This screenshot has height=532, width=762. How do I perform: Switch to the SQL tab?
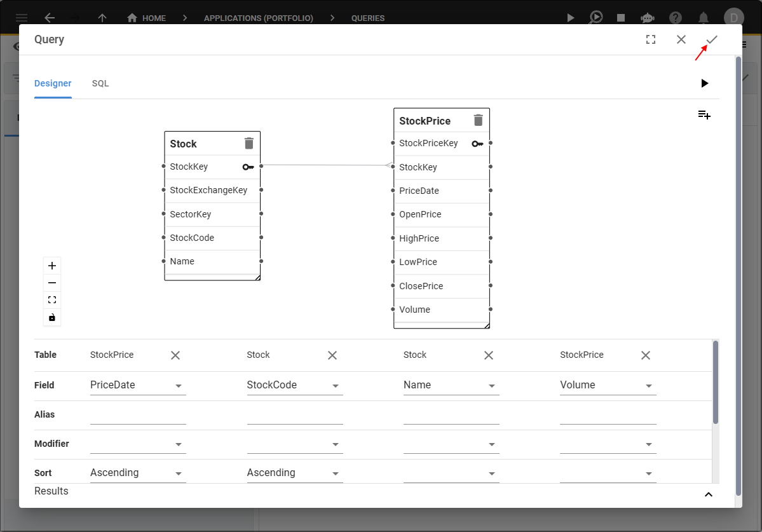pos(100,83)
